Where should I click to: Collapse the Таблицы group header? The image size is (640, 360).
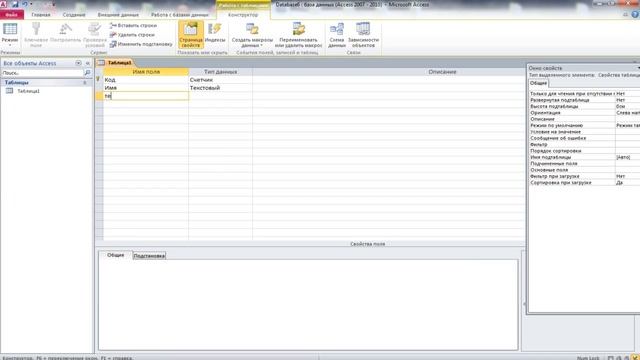click(x=46, y=82)
